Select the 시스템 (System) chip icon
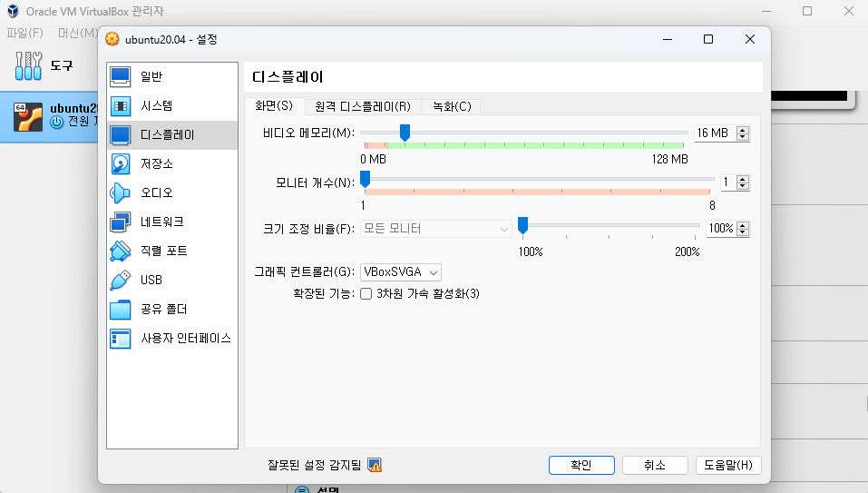 click(120, 106)
